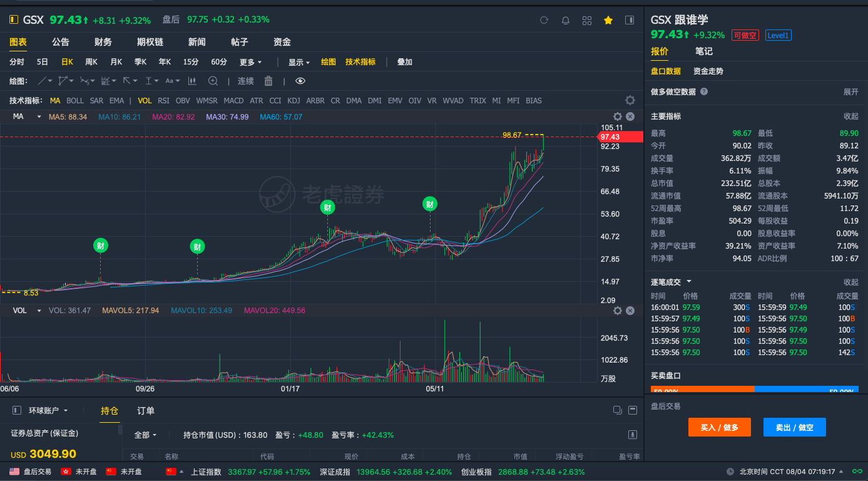Select the 分时 intraday chart
The image size is (868, 481).
pyautogui.click(x=17, y=62)
